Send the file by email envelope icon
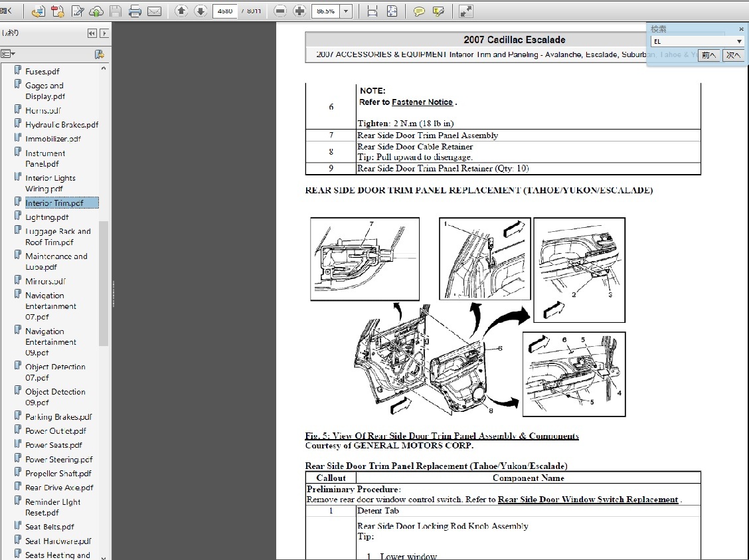The width and height of the screenshot is (749, 560). coord(154,11)
